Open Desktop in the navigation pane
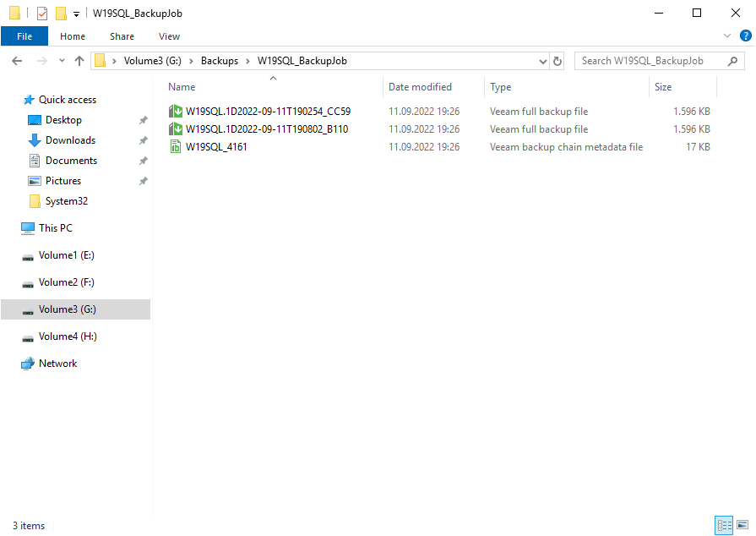This screenshot has width=756, height=536. 63,120
